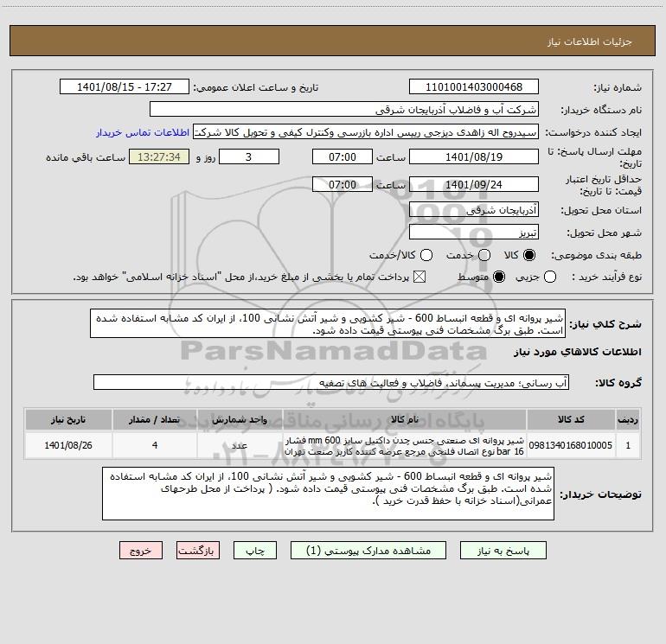Click the quantity cell showing 4
The image size is (666, 644).
pos(155,445)
